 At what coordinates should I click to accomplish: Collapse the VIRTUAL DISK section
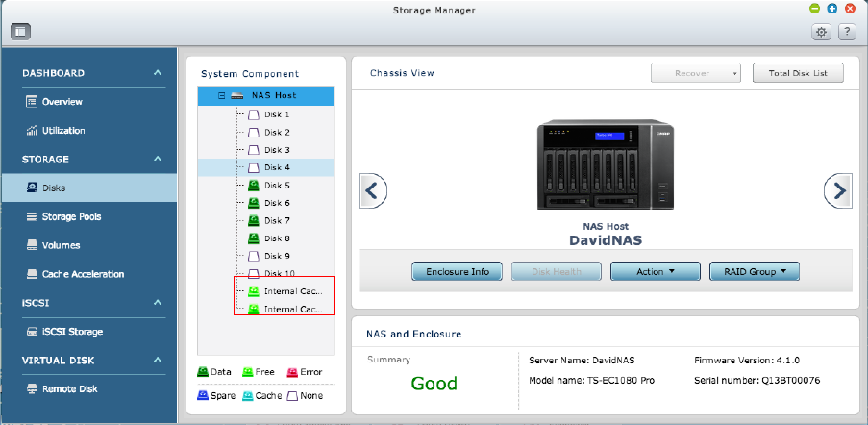click(x=158, y=361)
